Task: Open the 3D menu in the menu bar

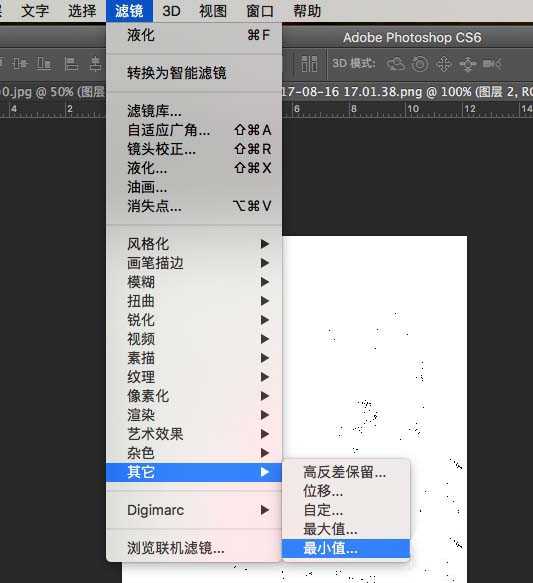Action: 172,10
